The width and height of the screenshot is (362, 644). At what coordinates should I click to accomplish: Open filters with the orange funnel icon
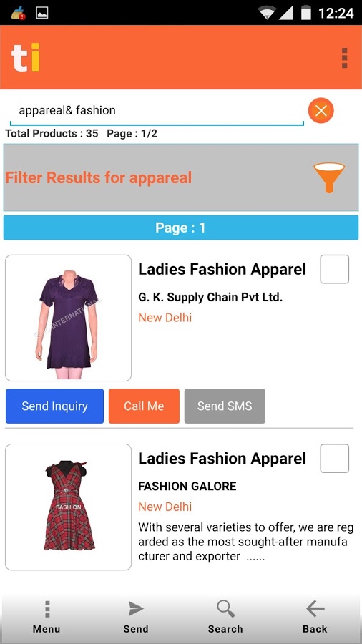coord(329,177)
